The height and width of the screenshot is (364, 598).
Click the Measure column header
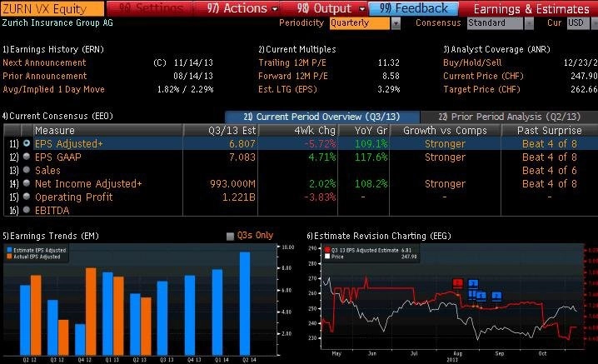click(108, 131)
